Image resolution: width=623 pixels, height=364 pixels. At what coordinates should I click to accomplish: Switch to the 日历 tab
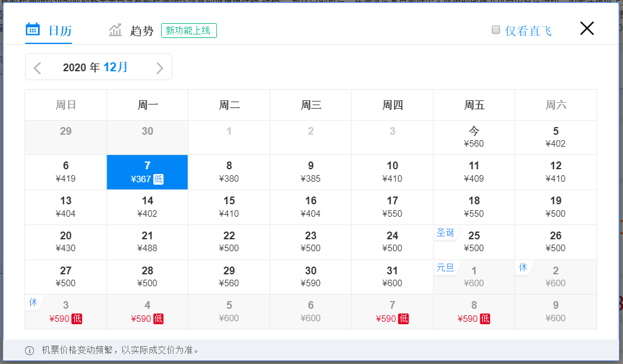tap(59, 31)
